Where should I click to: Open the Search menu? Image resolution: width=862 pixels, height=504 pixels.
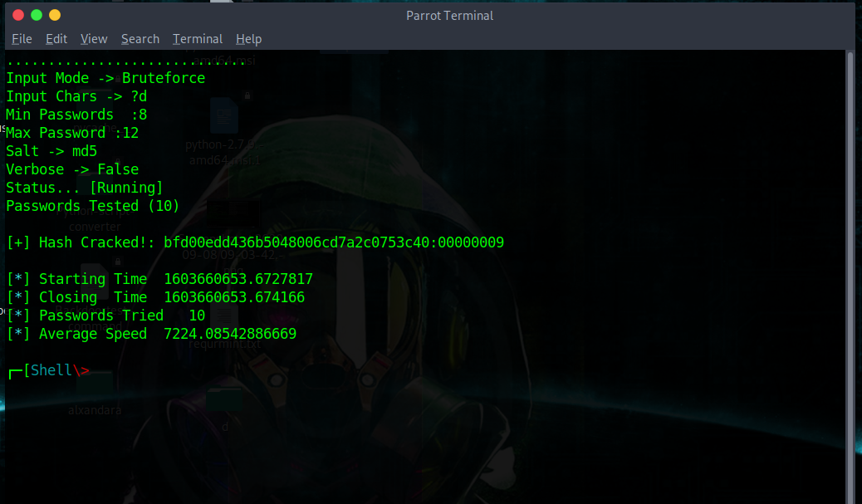(140, 39)
